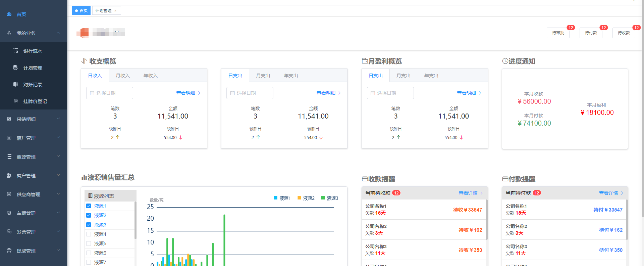This screenshot has width=644, height=266.
Task: Click the 采销明细 sidebar icon
Action: (9, 119)
